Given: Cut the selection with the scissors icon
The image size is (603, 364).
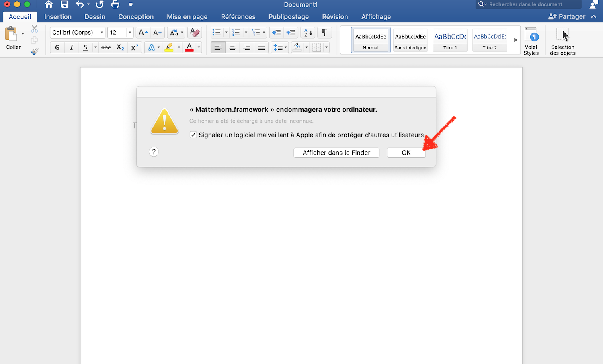Looking at the screenshot, I should (35, 29).
